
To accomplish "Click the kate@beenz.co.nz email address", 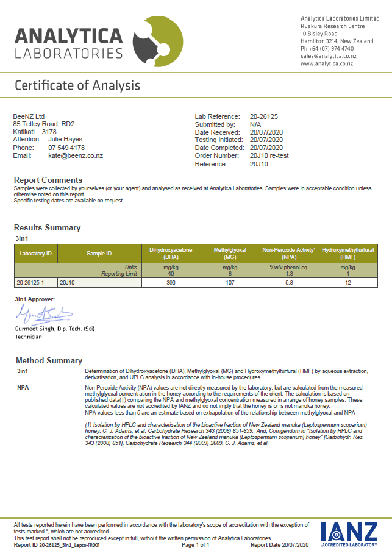I will (76, 155).
